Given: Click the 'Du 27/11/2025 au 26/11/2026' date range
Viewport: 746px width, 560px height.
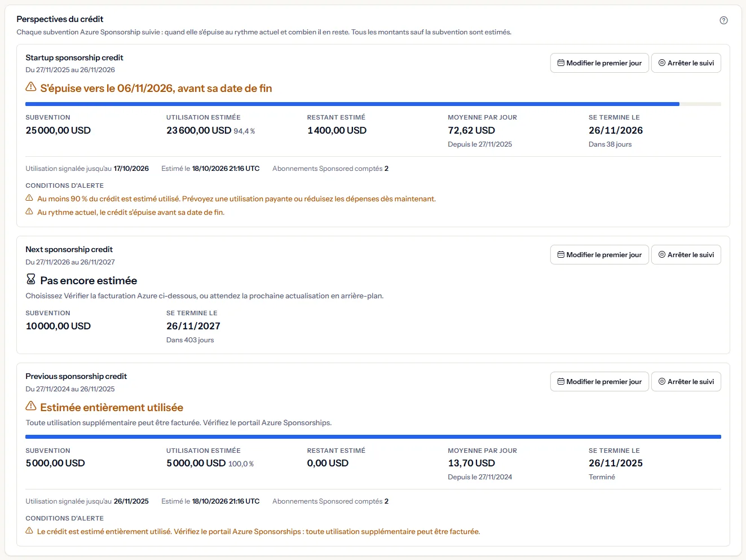Looking at the screenshot, I should coord(70,70).
